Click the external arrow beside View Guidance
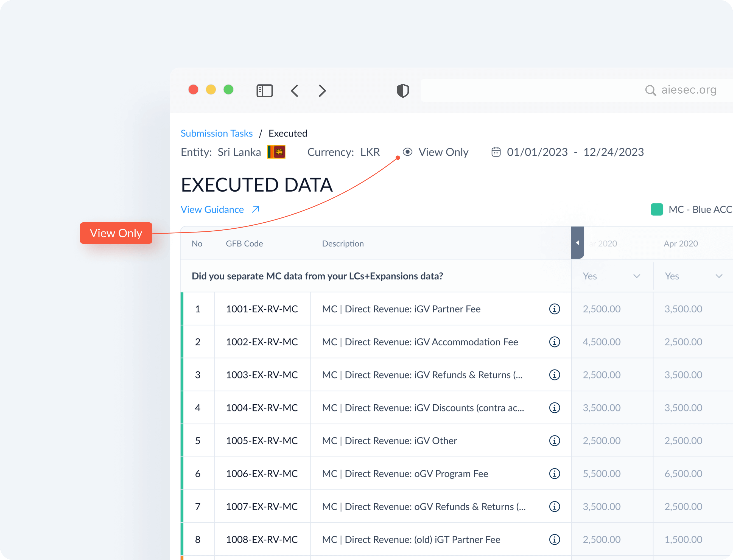Image resolution: width=733 pixels, height=560 pixels. point(256,209)
